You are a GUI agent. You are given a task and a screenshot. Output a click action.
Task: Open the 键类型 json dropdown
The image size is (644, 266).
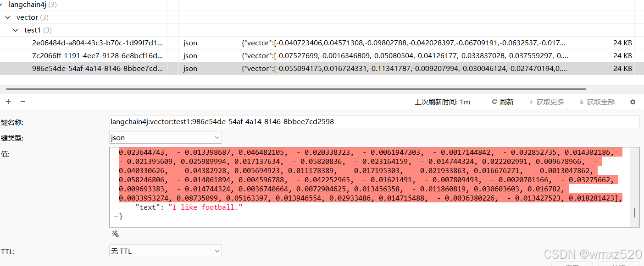pyautogui.click(x=165, y=137)
